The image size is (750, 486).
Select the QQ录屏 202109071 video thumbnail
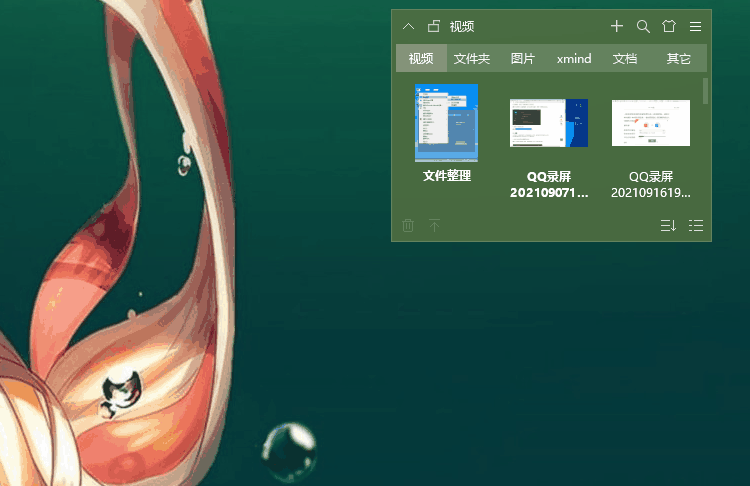[x=549, y=123]
